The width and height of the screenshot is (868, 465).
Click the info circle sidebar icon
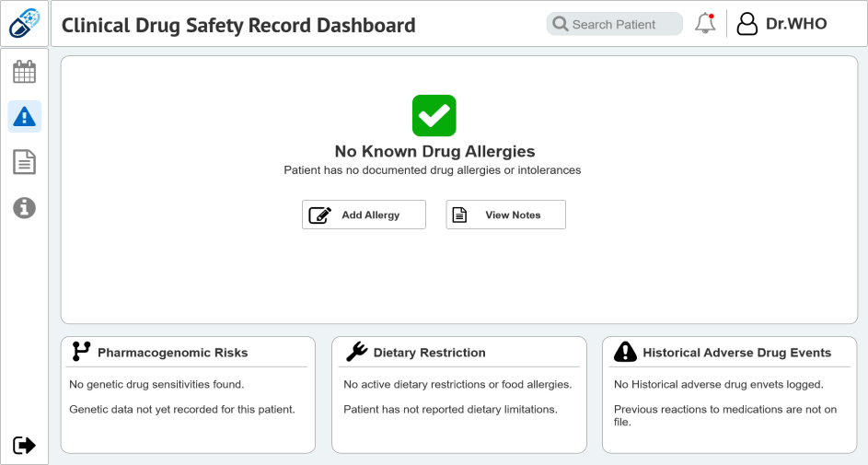(24, 208)
